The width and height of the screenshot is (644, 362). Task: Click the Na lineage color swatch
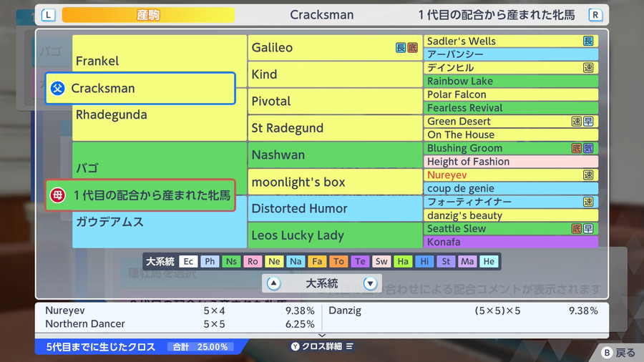(296, 261)
